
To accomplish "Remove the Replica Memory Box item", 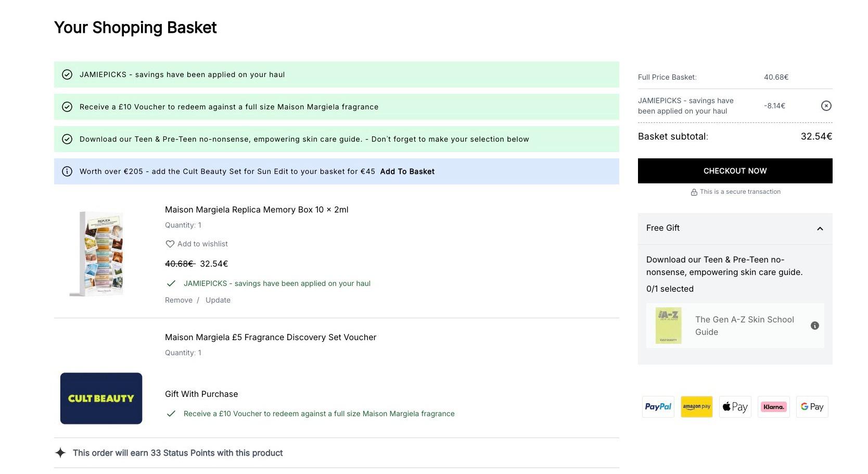I will point(178,300).
